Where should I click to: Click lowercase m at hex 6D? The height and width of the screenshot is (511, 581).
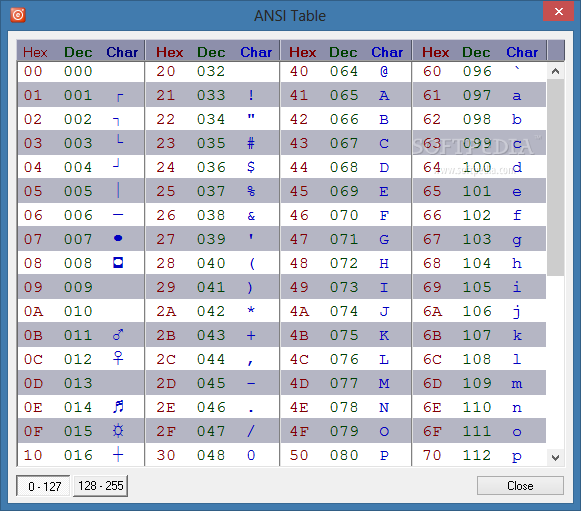517,384
